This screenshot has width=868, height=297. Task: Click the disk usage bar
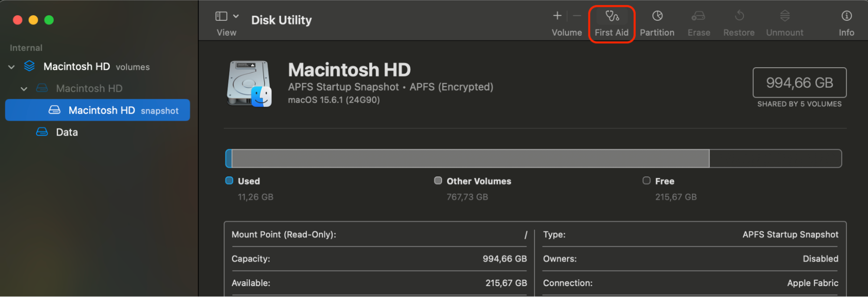[x=533, y=158]
